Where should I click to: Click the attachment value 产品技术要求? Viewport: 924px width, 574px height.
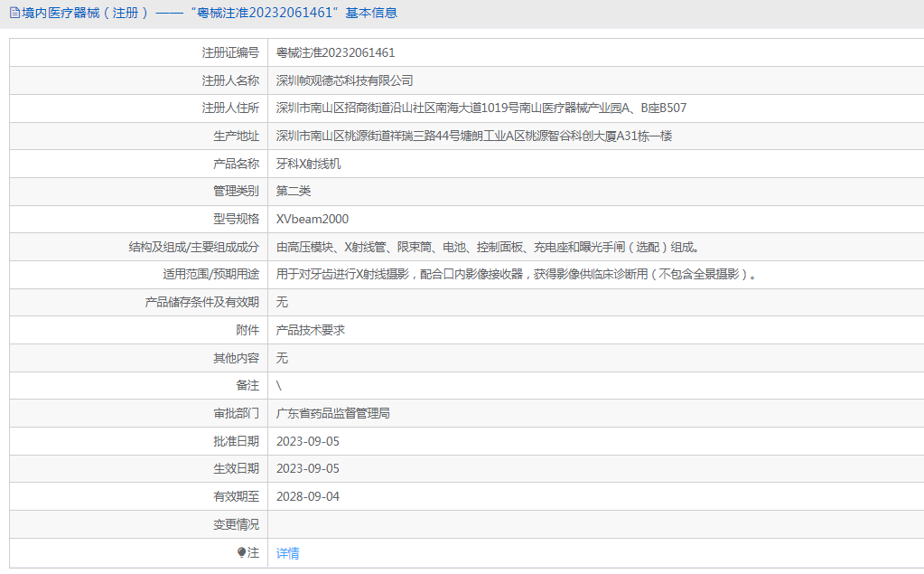[x=311, y=330]
